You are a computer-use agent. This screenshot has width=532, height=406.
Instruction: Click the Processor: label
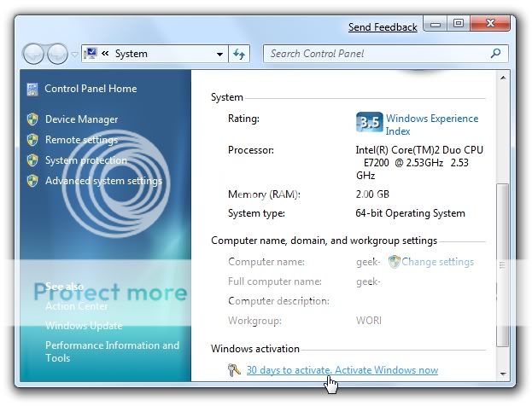point(251,150)
